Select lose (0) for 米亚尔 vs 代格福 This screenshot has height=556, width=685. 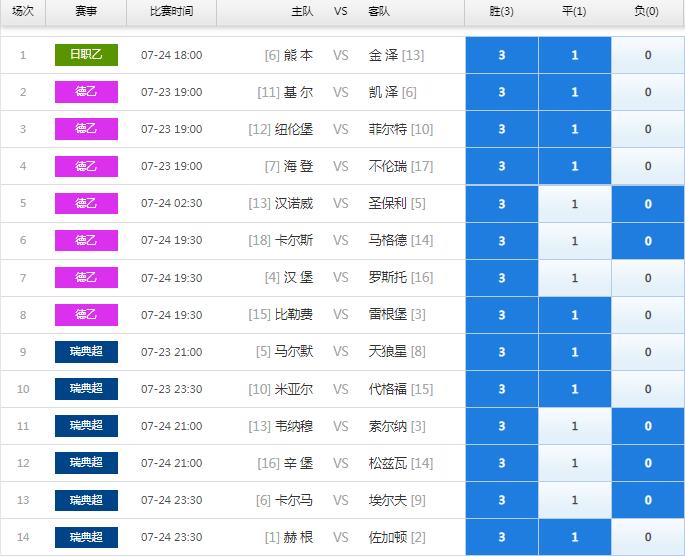(x=647, y=389)
